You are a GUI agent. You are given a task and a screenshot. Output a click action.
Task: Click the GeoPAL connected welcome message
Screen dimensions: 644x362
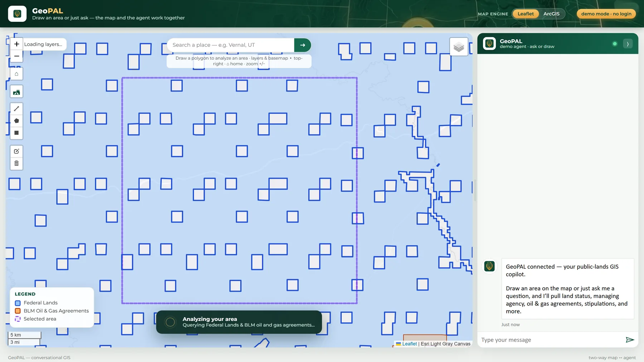point(567,289)
